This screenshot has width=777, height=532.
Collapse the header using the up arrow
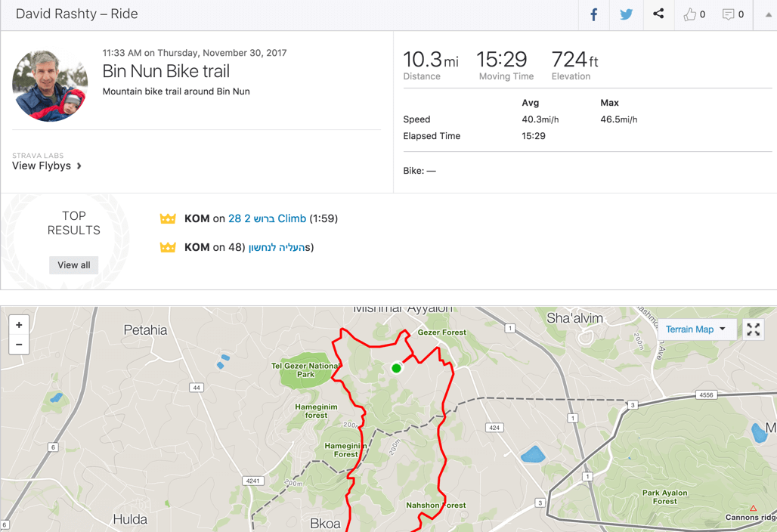coord(768,14)
